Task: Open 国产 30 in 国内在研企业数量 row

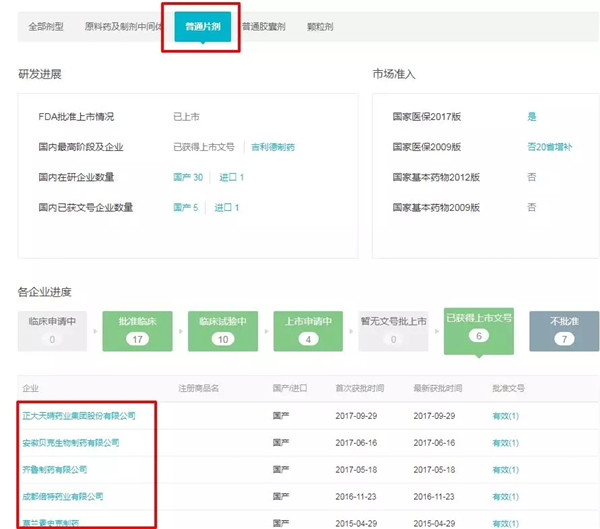Action: (x=188, y=177)
